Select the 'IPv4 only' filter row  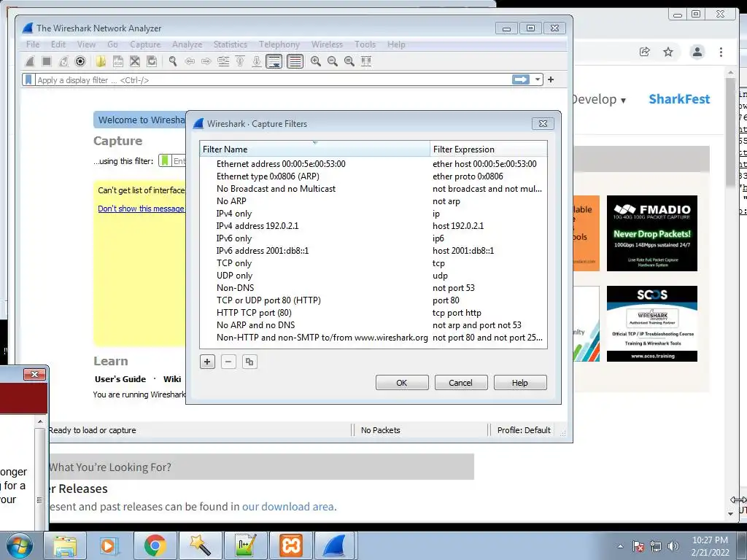[373, 214]
